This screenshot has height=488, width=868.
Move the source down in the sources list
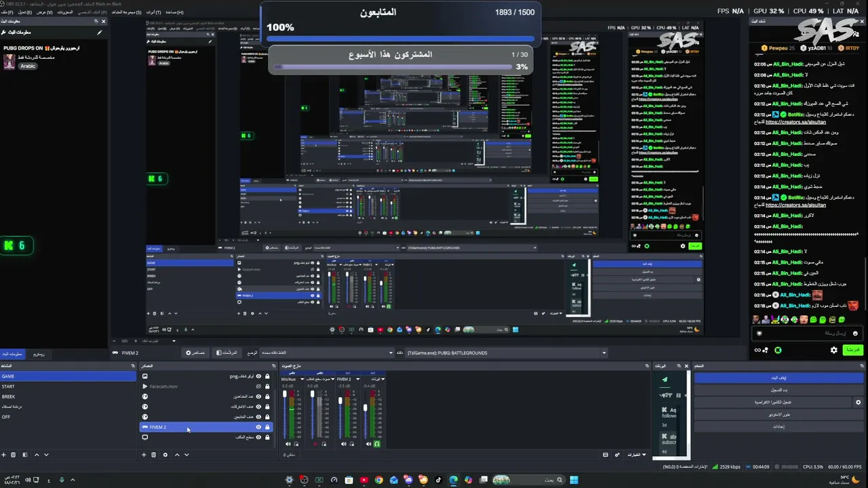(186, 455)
